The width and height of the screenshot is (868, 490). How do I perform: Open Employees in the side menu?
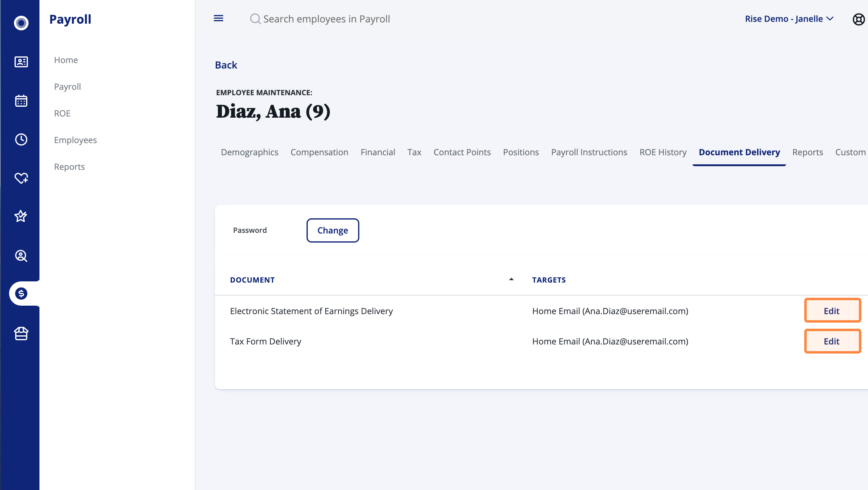point(76,140)
